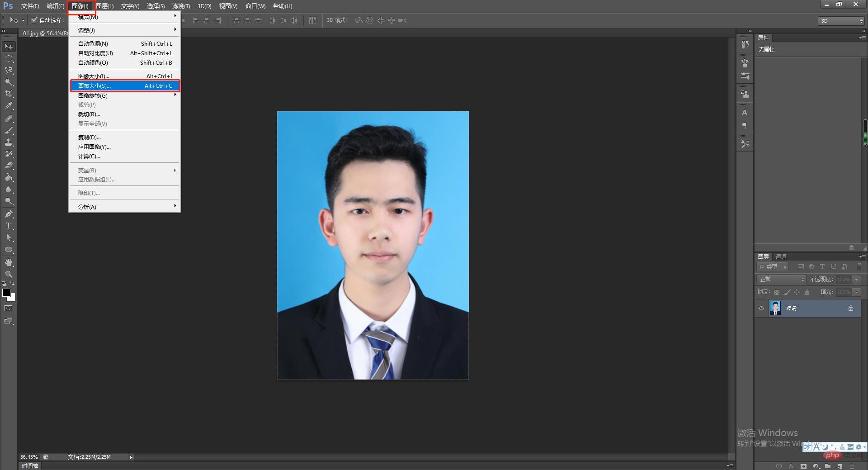Open the Layers panel options menu
Image resolution: width=868 pixels, height=470 pixels.
click(862, 256)
